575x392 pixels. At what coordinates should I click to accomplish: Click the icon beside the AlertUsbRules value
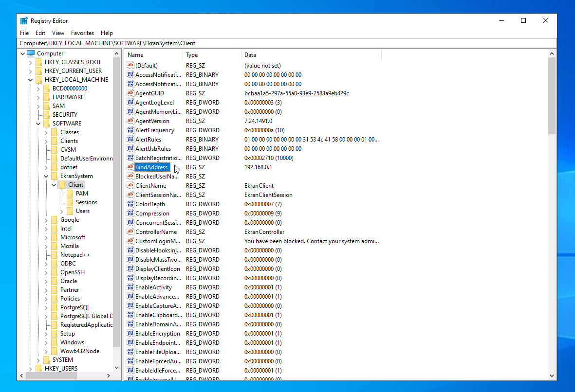tap(130, 148)
